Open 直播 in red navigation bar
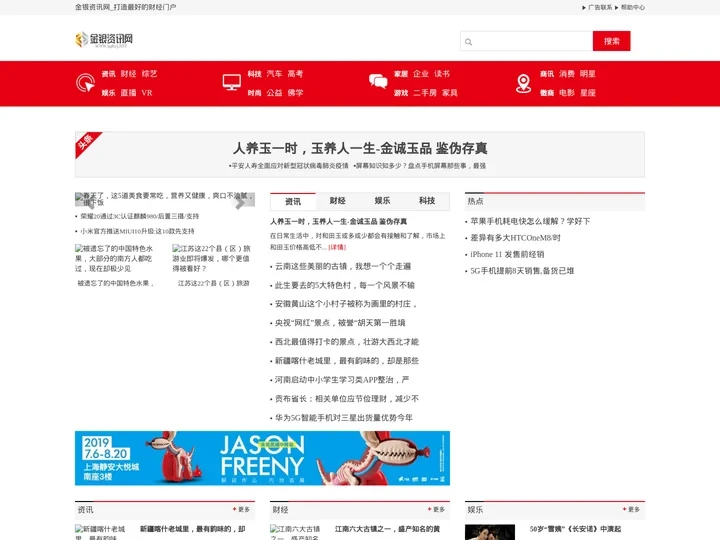The height and width of the screenshot is (540, 720). [129, 93]
